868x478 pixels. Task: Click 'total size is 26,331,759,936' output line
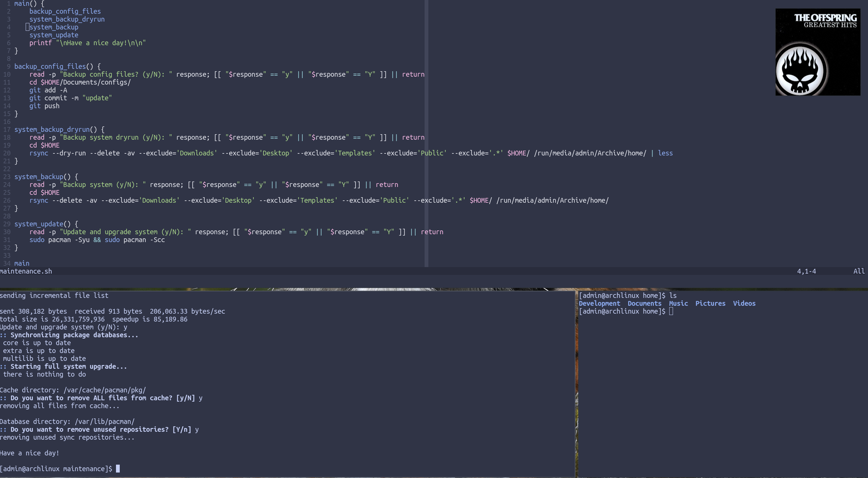(94, 319)
